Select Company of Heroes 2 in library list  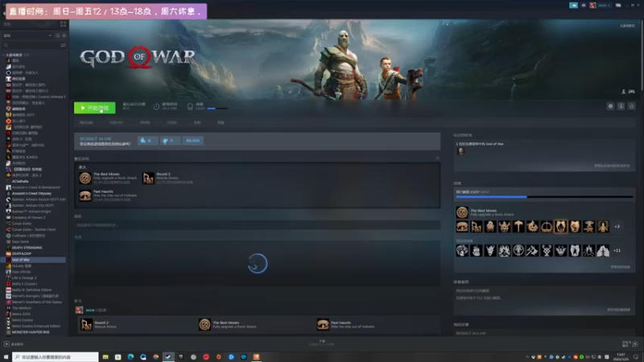point(29,217)
